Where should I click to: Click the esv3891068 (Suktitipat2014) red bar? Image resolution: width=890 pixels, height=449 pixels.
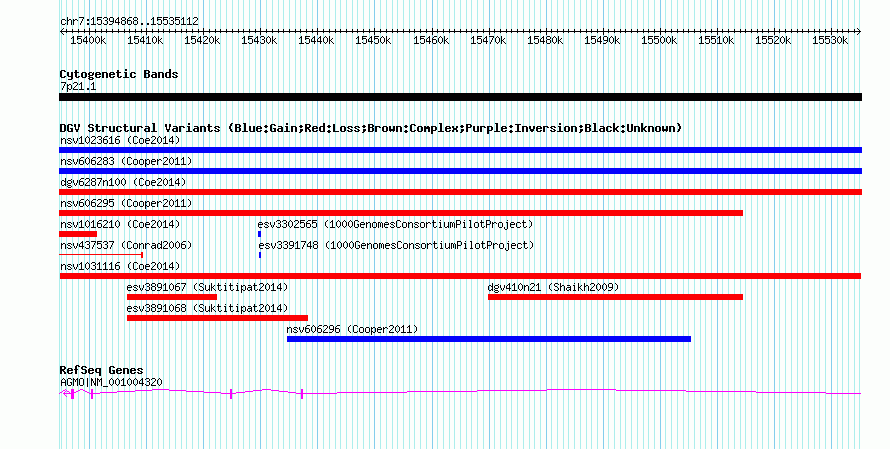point(217,318)
